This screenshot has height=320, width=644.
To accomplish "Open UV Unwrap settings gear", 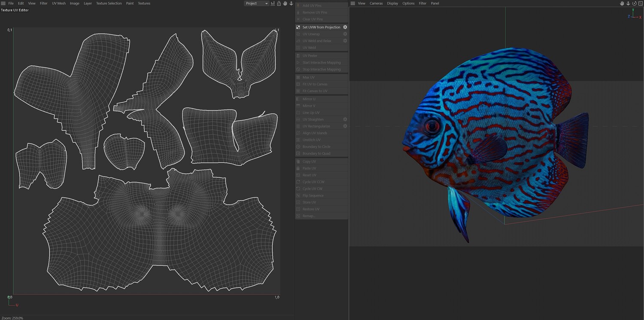I will 345,34.
